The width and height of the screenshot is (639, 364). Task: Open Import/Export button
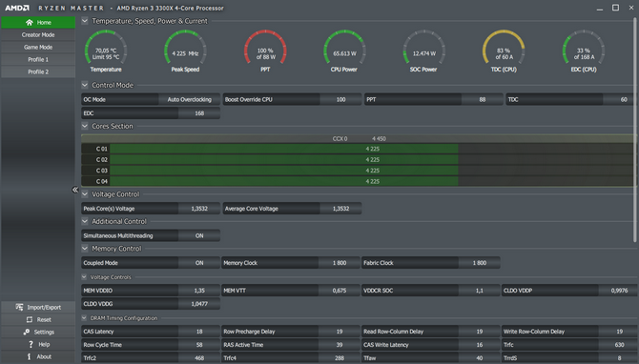(38, 307)
